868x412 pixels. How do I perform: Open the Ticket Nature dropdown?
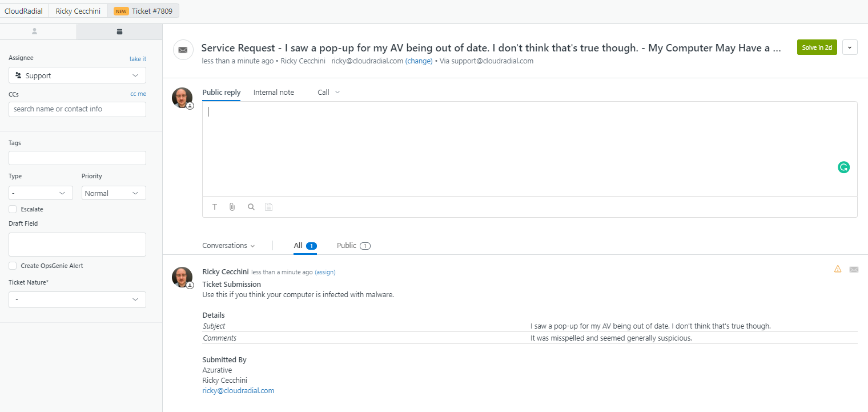77,299
